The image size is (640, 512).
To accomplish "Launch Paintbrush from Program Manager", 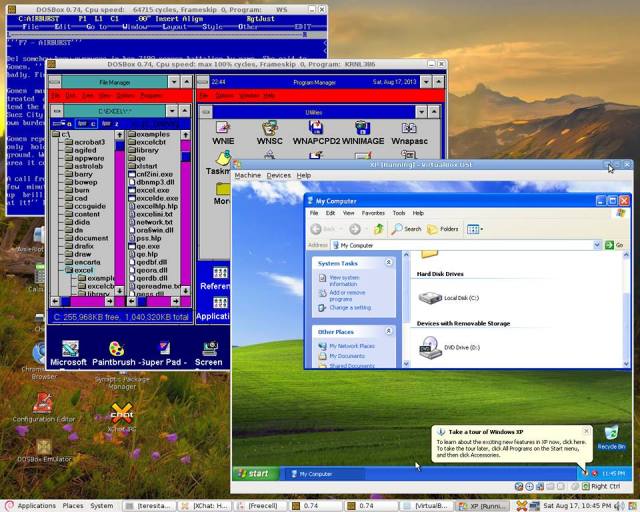I will tap(115, 349).
